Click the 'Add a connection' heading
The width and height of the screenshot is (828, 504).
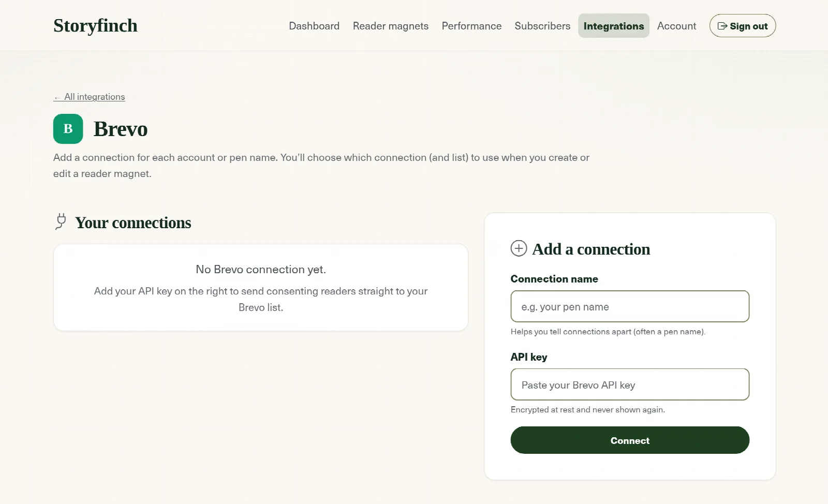point(591,249)
